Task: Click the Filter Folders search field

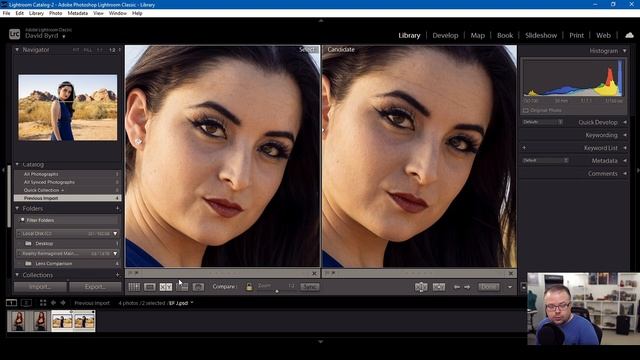Action: [x=67, y=220]
